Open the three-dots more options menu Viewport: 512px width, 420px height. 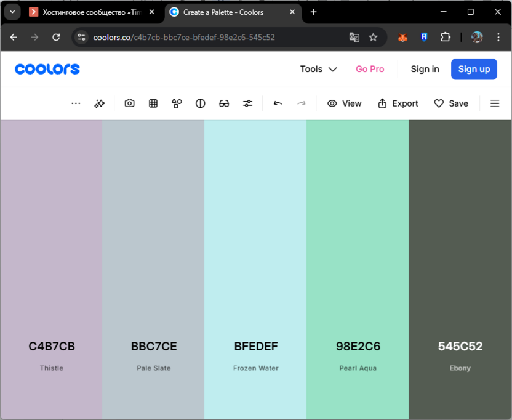click(76, 103)
